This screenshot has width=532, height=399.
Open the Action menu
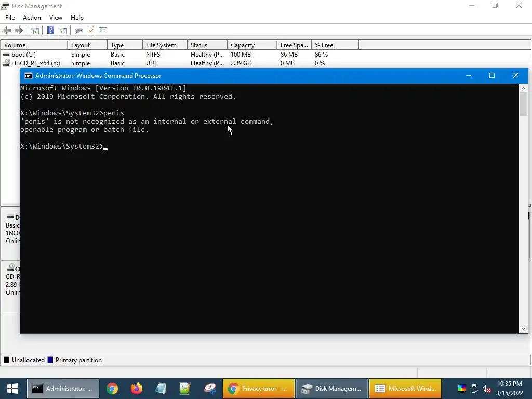(32, 18)
